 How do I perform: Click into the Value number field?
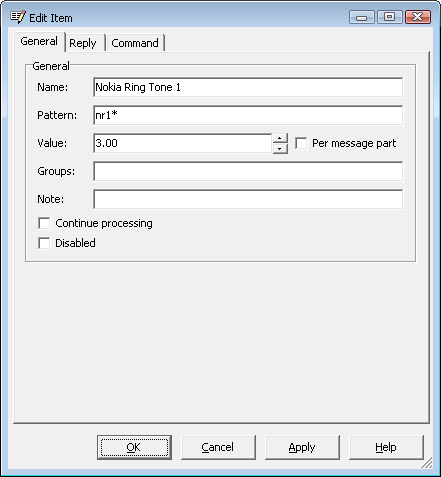click(x=183, y=143)
